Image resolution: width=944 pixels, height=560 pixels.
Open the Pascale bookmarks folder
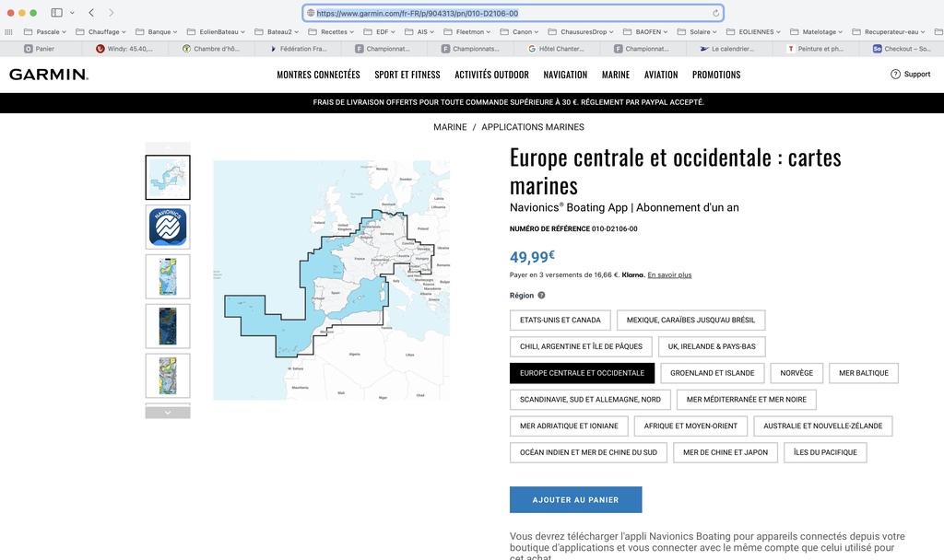tap(45, 32)
